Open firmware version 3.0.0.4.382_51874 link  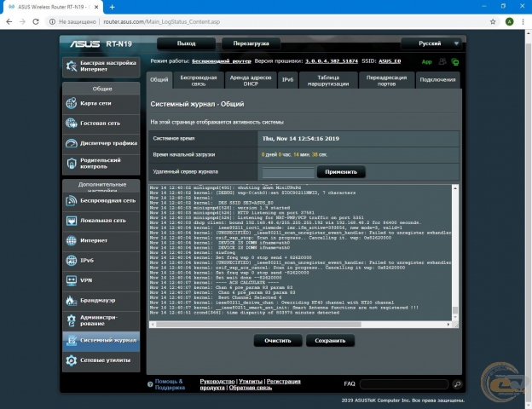332,61
